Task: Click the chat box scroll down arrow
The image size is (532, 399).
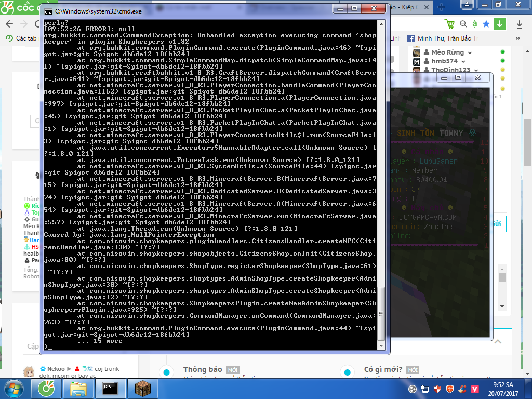Action: click(502, 307)
